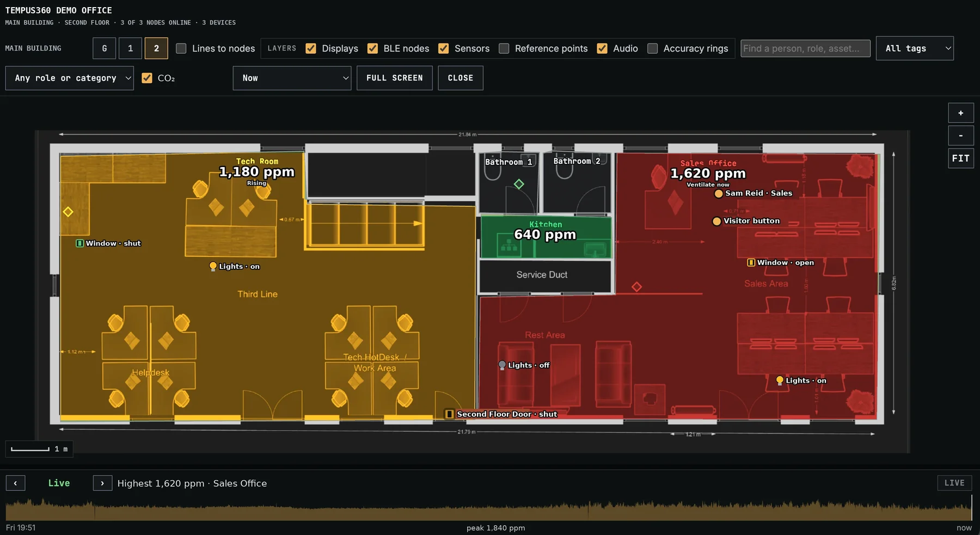Screen dimensions: 980x535
Task: Step timeline back with left chevron
Action: tap(15, 483)
